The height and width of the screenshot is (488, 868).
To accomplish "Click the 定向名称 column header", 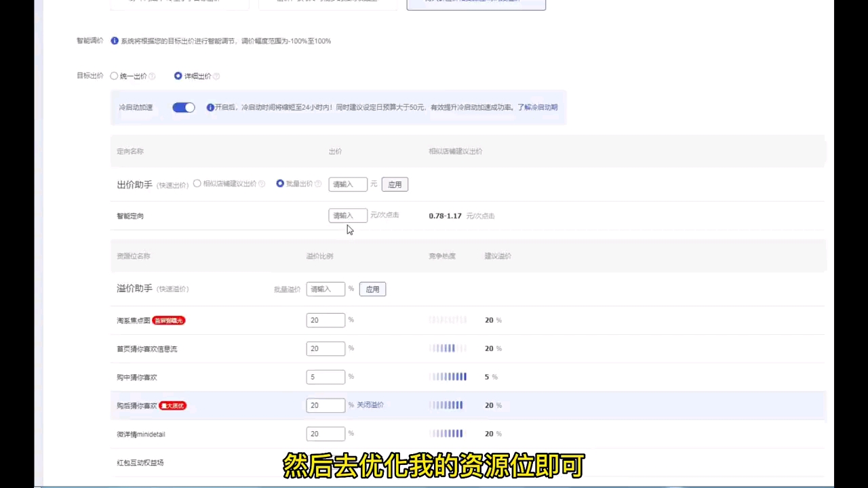I will 130,151.
